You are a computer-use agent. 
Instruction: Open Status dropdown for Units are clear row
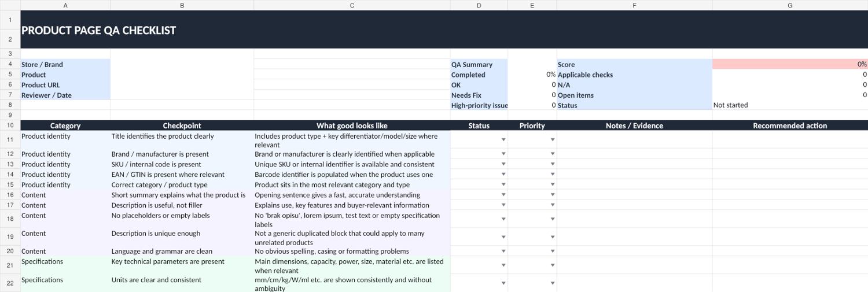[503, 283]
